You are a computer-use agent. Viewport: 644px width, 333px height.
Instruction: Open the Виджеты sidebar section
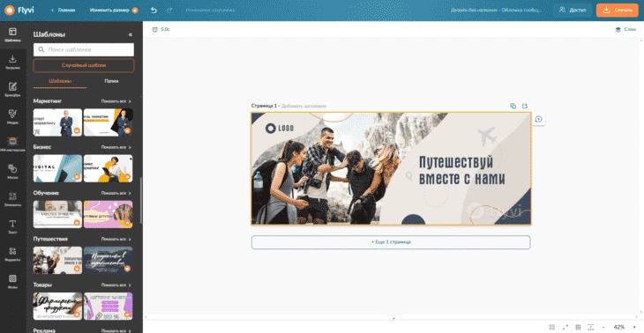point(12,254)
